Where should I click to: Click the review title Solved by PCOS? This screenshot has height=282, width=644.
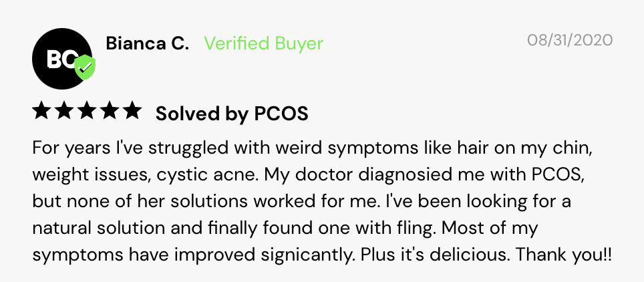232,114
